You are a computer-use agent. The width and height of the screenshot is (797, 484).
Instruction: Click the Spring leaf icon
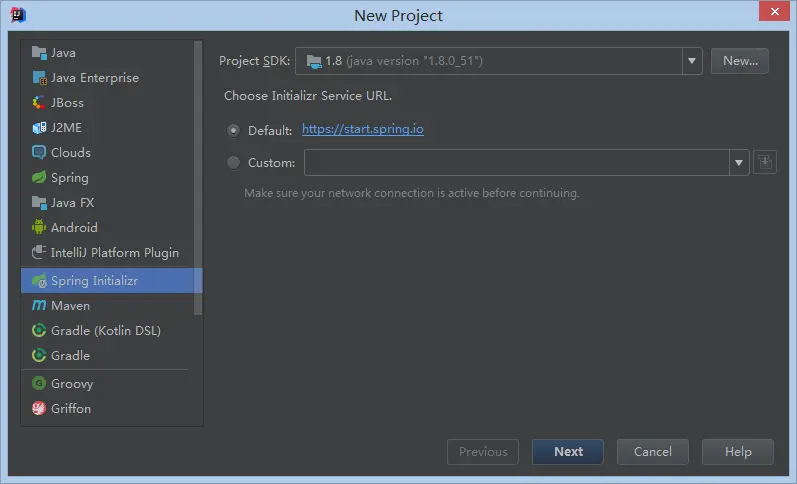pos(39,177)
